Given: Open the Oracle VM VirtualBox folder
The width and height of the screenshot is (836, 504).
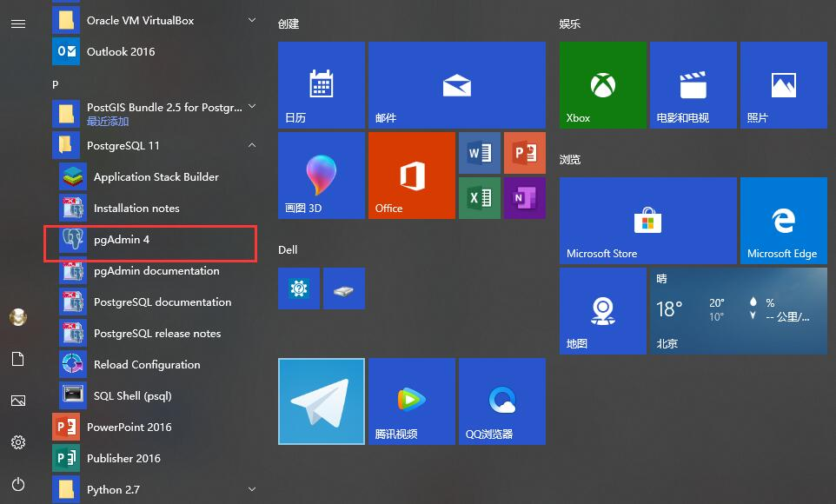Looking at the screenshot, I should (155, 20).
